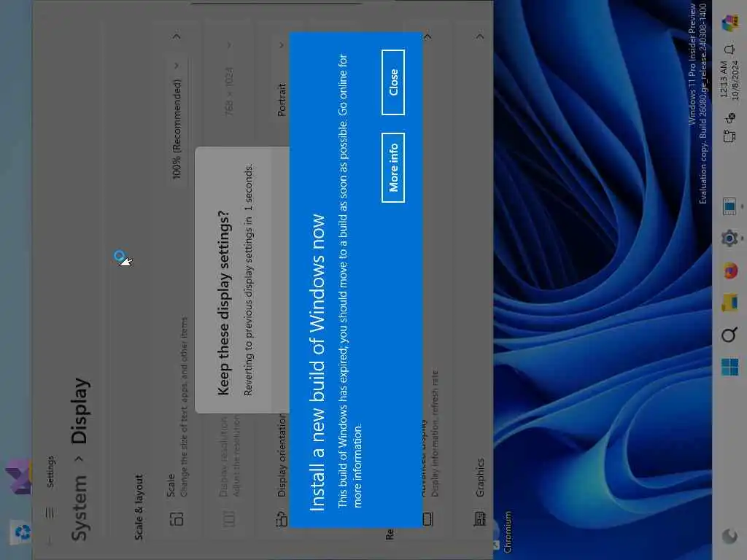Click the 'Install a new build of Windows now' title
This screenshot has height=560, width=747.
(x=317, y=363)
